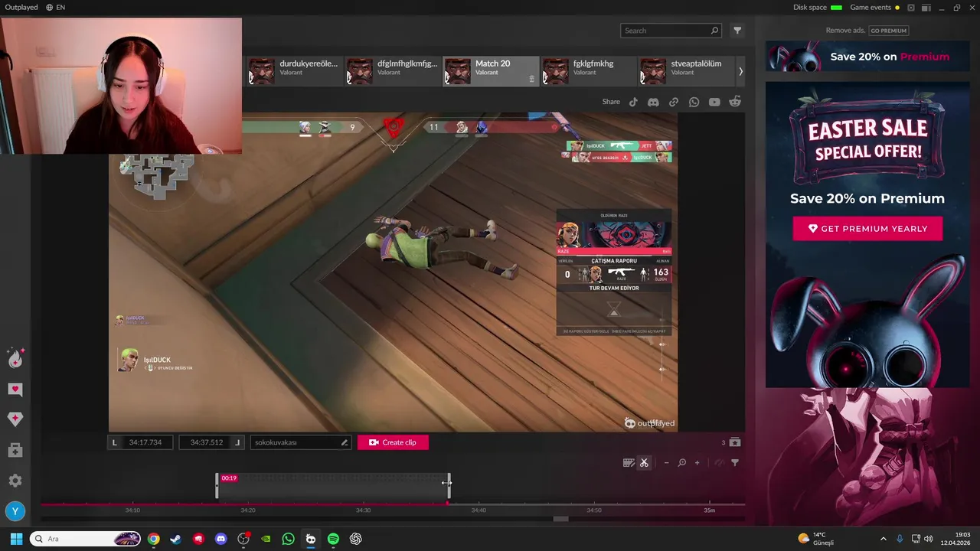Open Outplayed settings gear

[x=15, y=481]
